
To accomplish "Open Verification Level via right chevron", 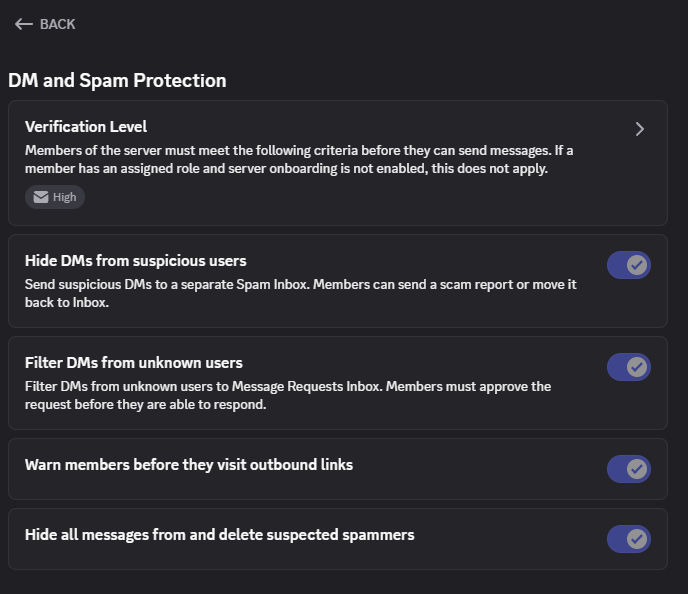I will pos(640,129).
